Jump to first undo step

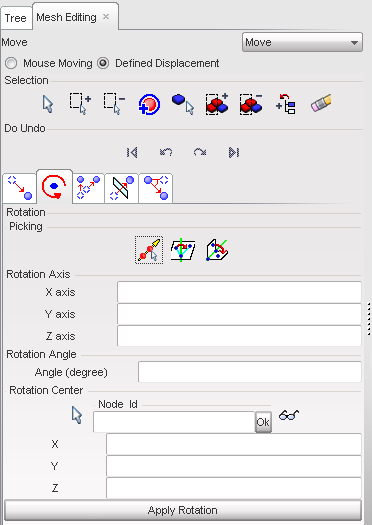(132, 153)
